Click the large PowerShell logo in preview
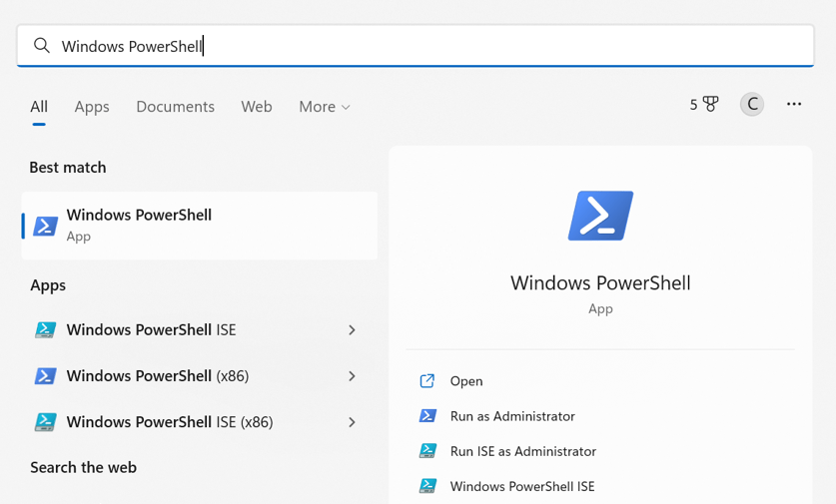The image size is (836, 504). tap(600, 215)
